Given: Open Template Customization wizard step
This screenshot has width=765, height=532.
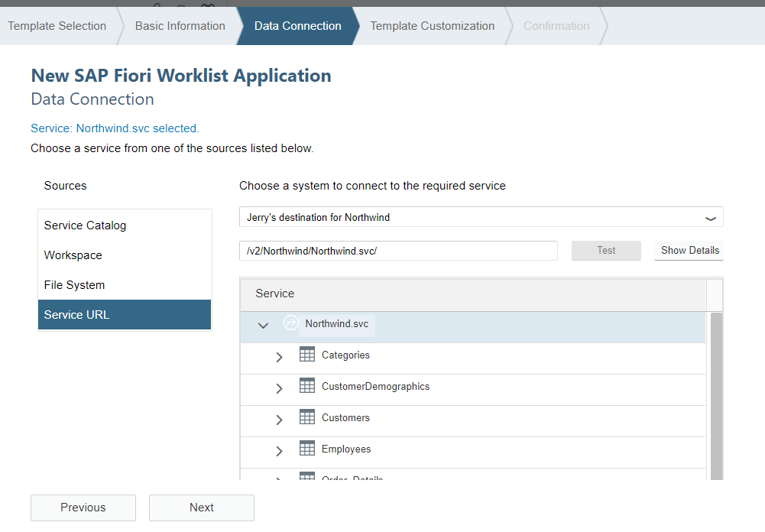Looking at the screenshot, I should click(433, 26).
